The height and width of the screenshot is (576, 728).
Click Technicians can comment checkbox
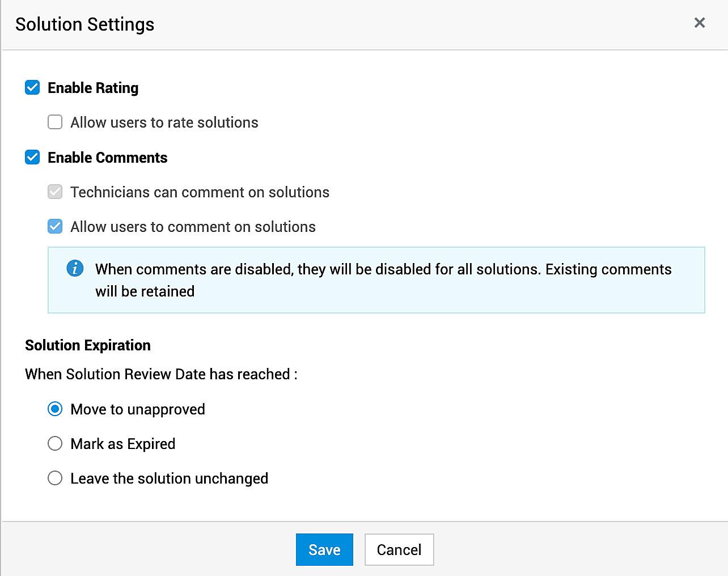tap(55, 192)
